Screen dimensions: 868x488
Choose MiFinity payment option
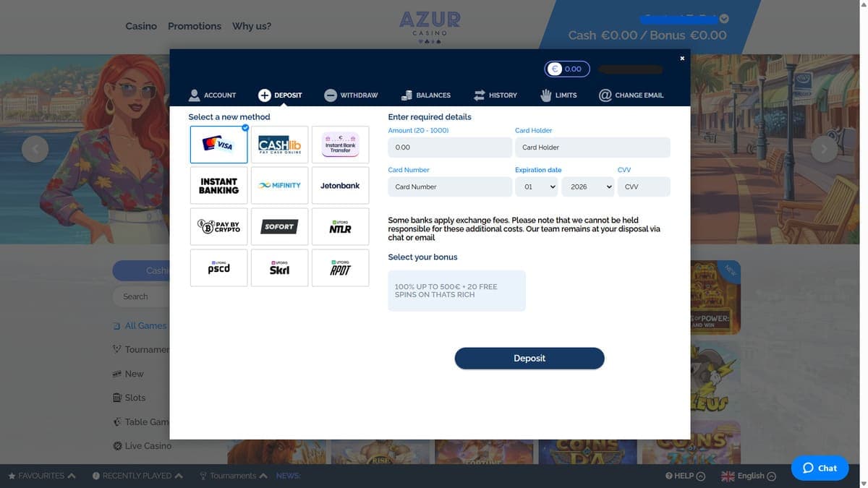[x=280, y=186]
